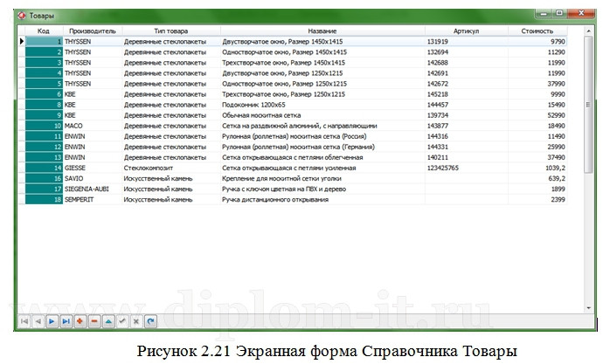Cancel edit with X navigator icon
Screen dimensions: 610x364
click(x=136, y=321)
